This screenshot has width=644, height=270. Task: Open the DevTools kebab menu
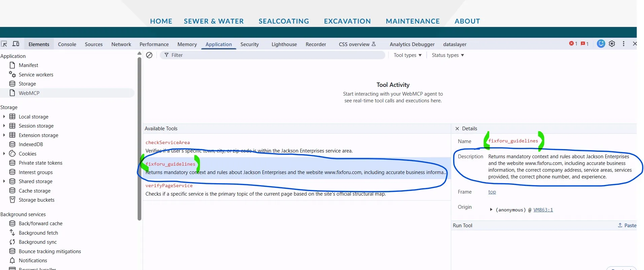pyautogui.click(x=623, y=44)
